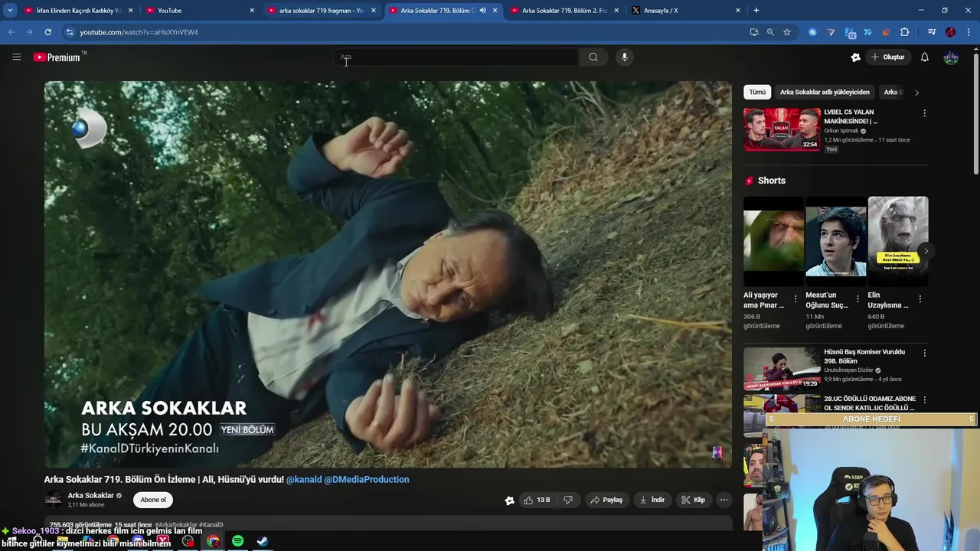This screenshot has width=980, height=551.
Task: Click the video title Arka Sokaklar 719. Bölüm
Action: [163, 480]
